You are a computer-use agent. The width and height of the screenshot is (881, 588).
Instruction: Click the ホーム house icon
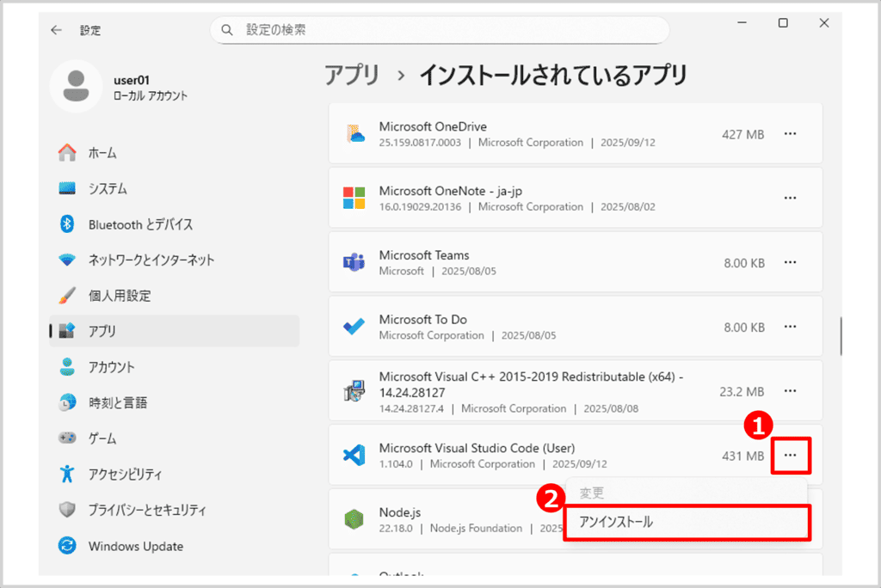click(x=67, y=152)
